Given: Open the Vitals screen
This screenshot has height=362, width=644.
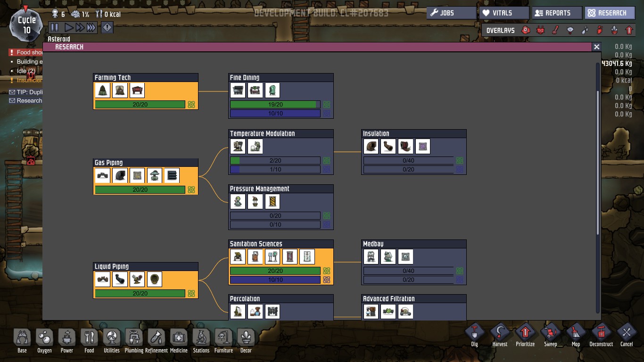Looking at the screenshot, I should coord(504,13).
